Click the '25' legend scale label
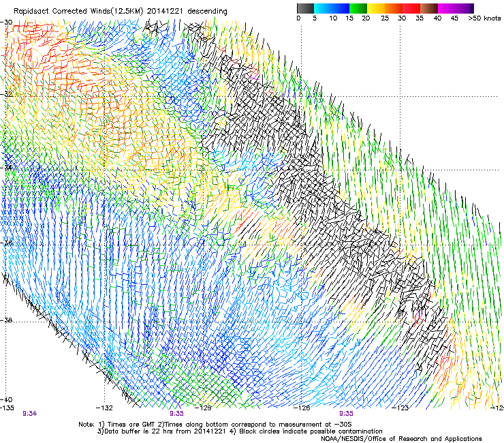Image resolution: width=504 pixels, height=443 pixels. [385, 18]
